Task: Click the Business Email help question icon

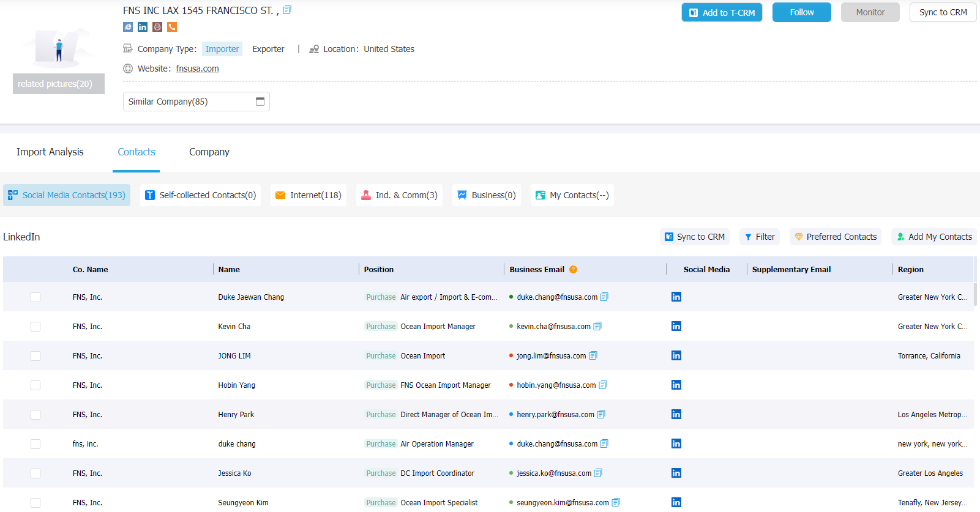Action: coord(574,269)
